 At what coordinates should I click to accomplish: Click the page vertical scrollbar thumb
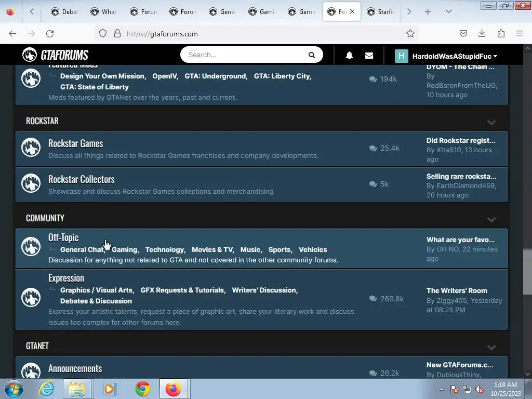527,271
